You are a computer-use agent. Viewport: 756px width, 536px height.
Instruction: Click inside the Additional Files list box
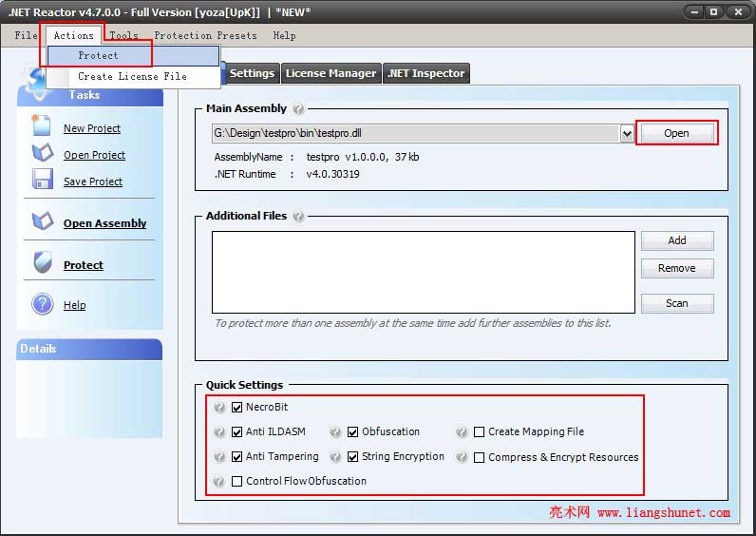coord(424,272)
